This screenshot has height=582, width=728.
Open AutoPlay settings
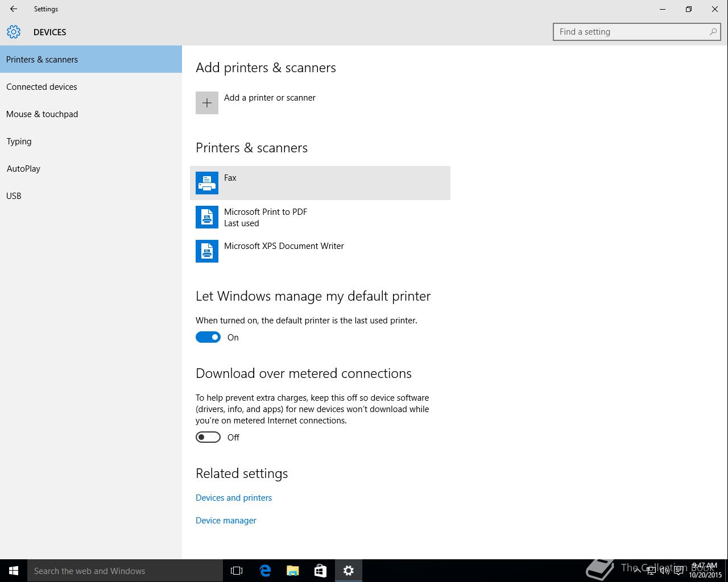pos(91,168)
